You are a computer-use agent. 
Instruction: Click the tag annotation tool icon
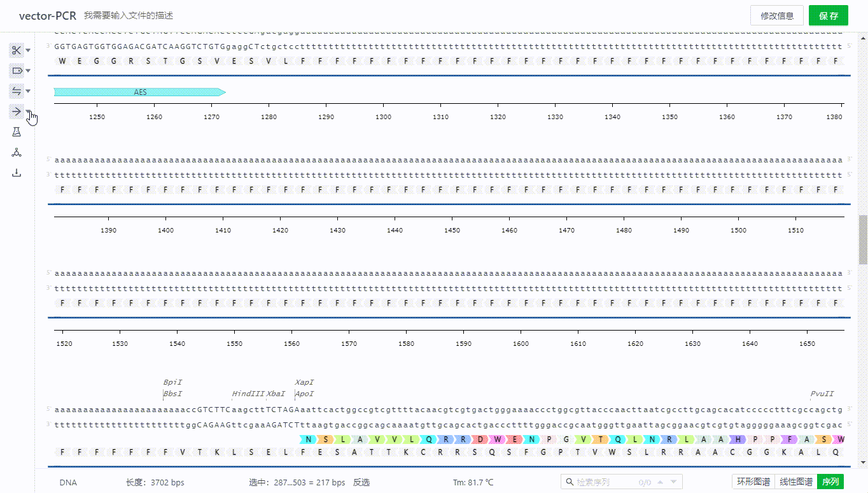(17, 71)
